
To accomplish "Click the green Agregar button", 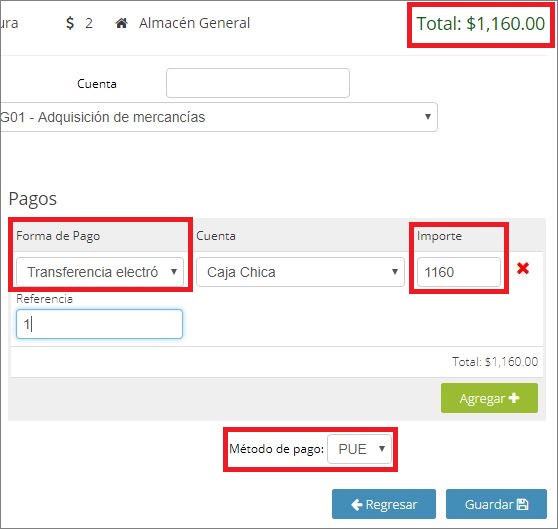I will pos(489,398).
